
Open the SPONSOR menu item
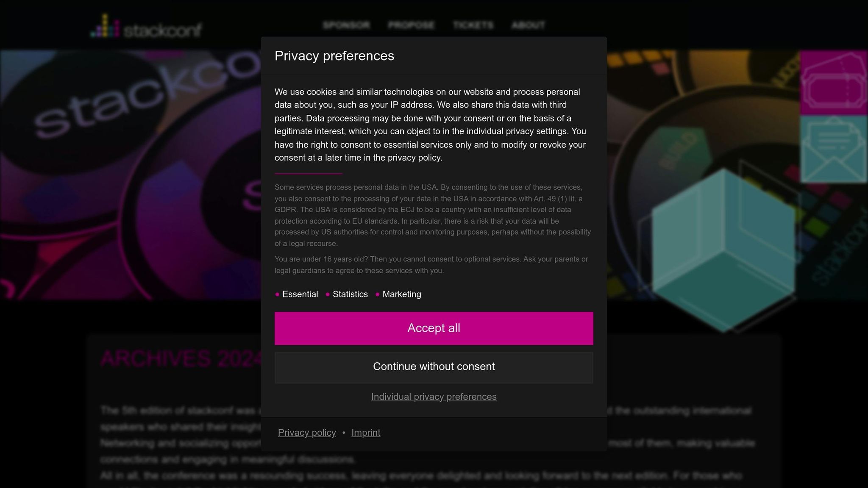[346, 25]
